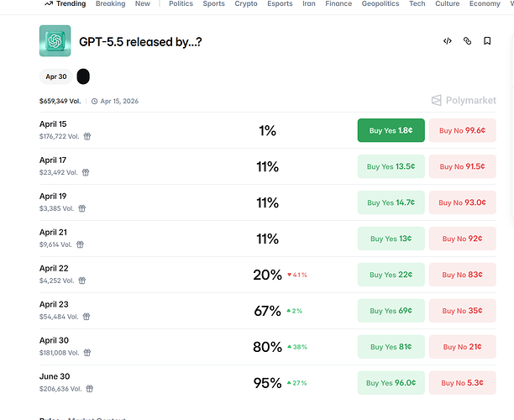Buy No 5.3¢ for June 30

click(462, 383)
